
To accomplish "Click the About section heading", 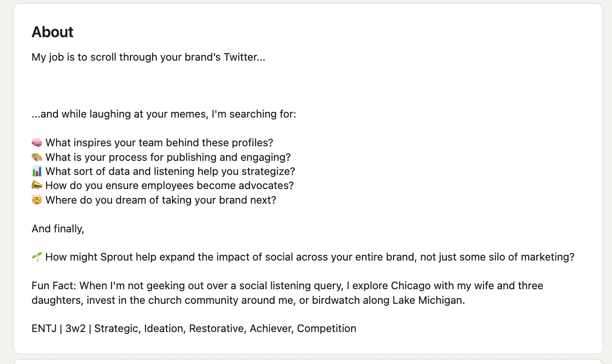I will coord(52,32).
